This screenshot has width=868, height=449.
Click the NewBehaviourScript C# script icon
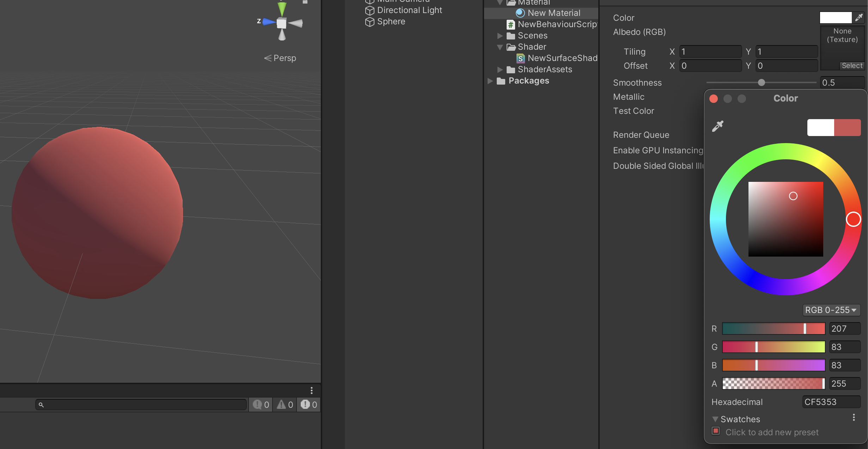point(511,25)
